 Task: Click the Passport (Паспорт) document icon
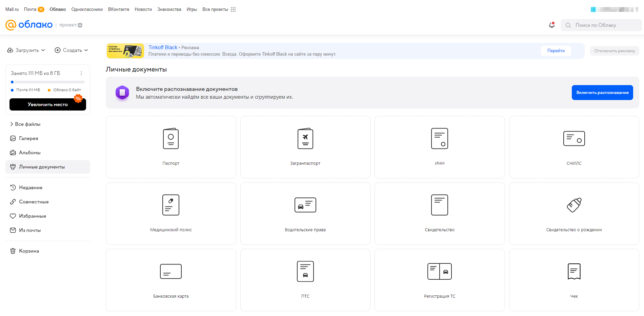[x=171, y=139]
